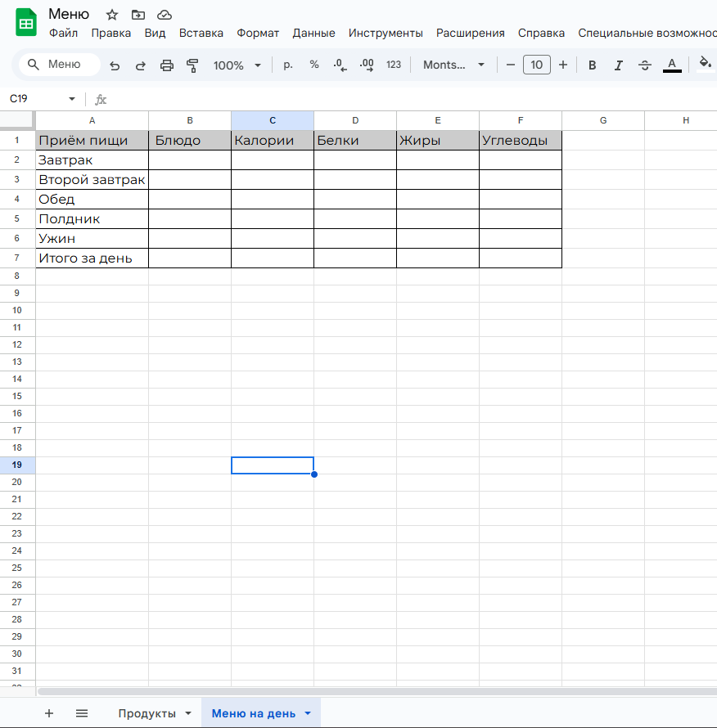Select row 7 header

pyautogui.click(x=17, y=258)
